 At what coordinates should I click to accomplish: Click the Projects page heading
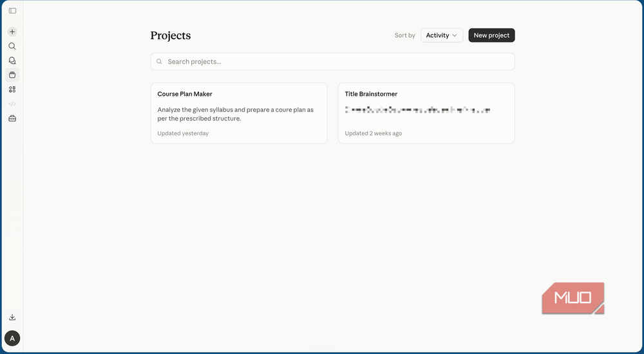[171, 35]
